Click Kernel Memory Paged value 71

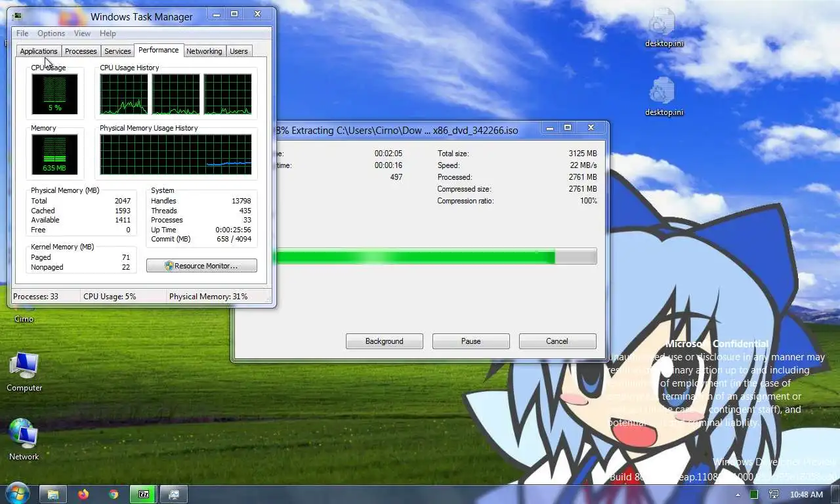[126, 257]
